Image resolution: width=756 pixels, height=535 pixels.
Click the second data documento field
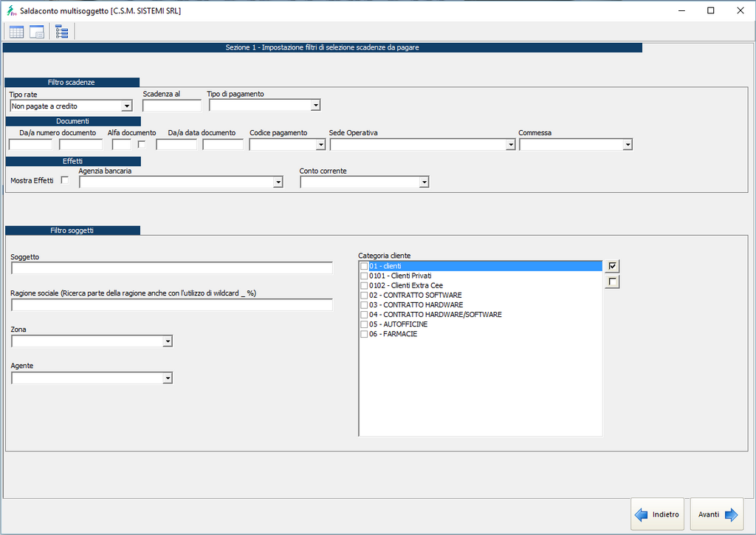223,144
